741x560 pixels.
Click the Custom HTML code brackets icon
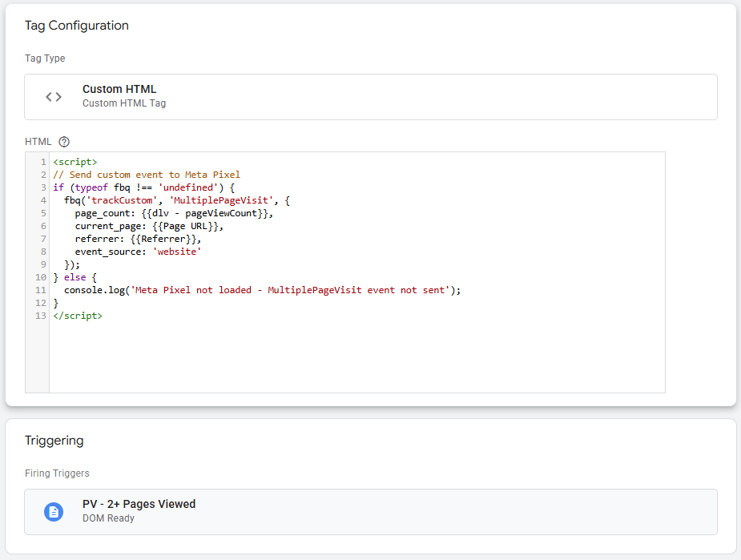[x=54, y=97]
